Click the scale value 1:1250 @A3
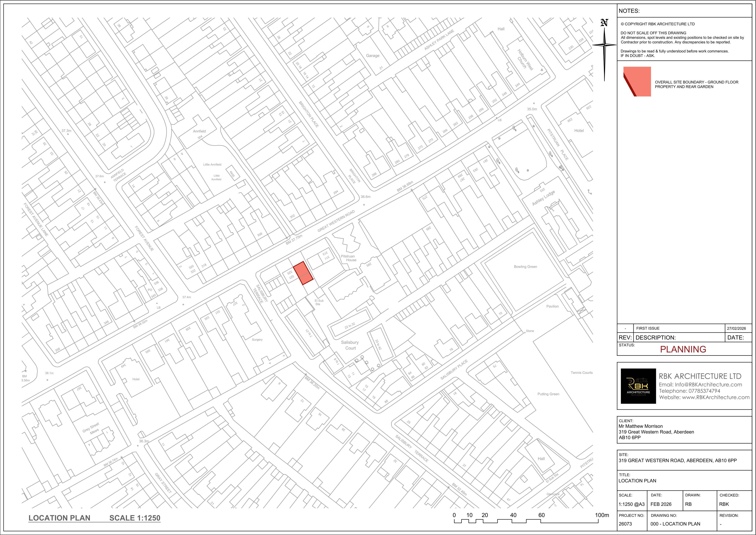Image resolution: width=756 pixels, height=535 pixels. pos(632,504)
